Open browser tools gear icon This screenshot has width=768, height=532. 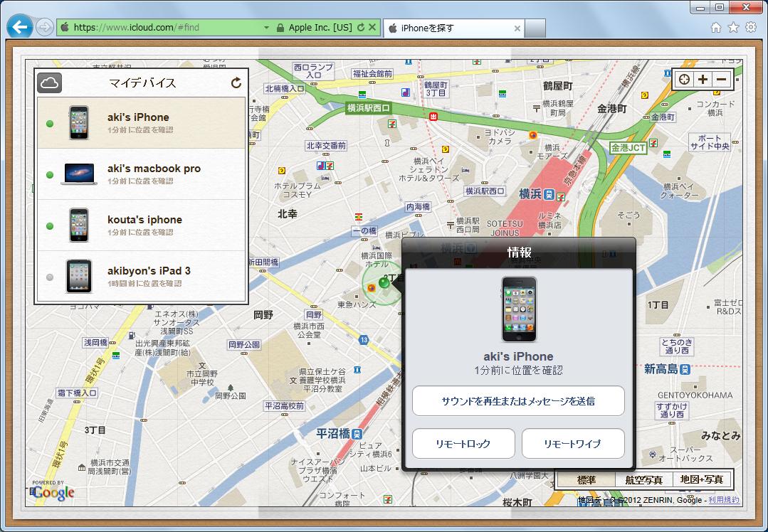pyautogui.click(x=751, y=28)
